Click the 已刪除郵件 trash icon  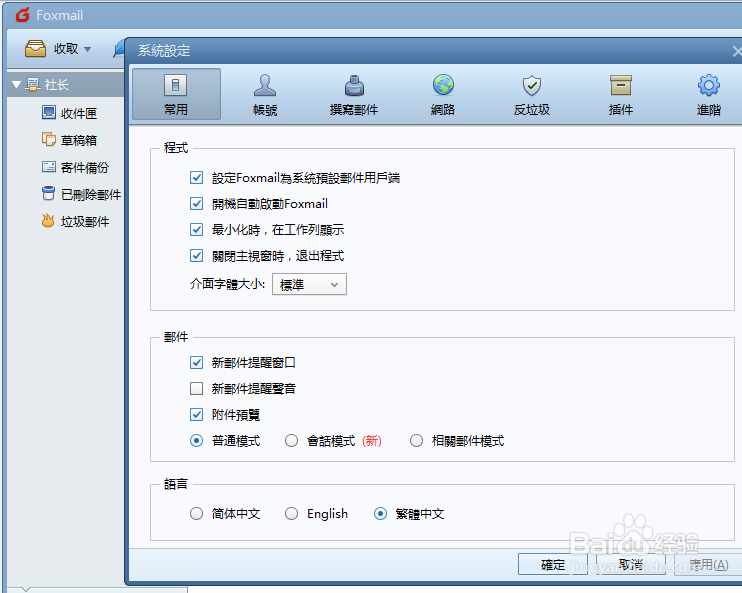tap(48, 193)
